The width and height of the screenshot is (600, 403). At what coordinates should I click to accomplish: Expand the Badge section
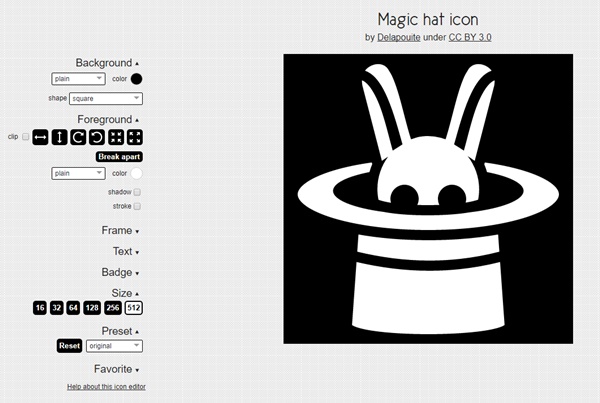click(120, 272)
